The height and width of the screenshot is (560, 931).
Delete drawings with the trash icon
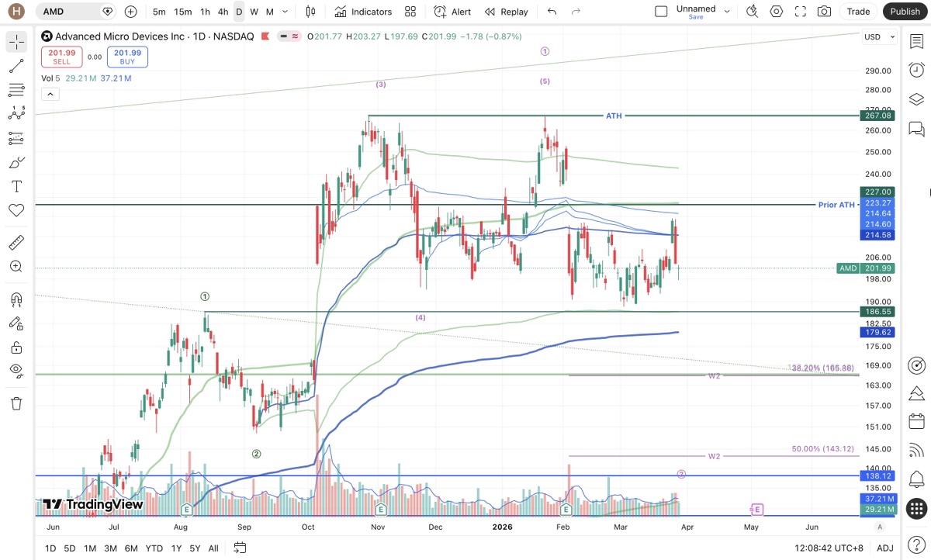pos(16,403)
